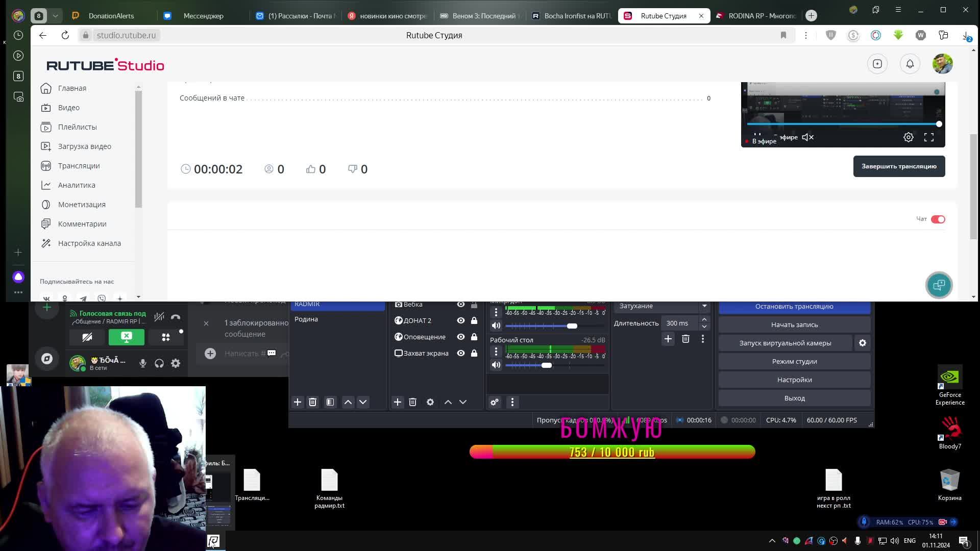The image size is (980, 551).
Task: Toggle the Чат switch off
Action: pos(938,219)
